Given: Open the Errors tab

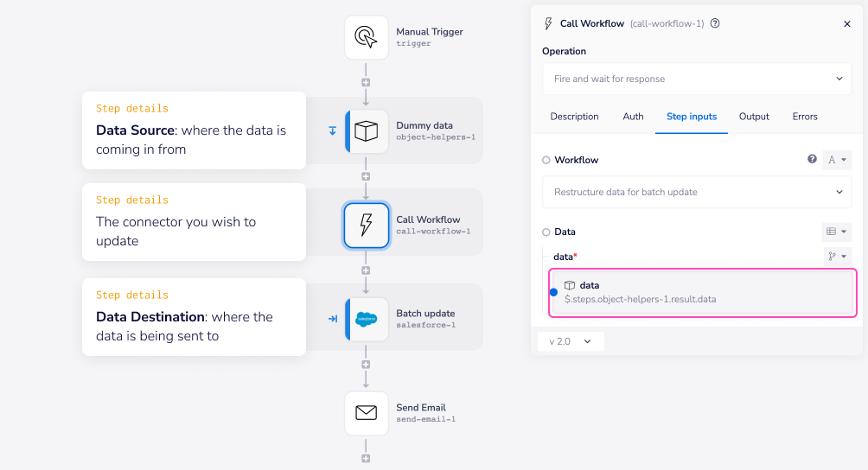Looking at the screenshot, I should point(805,117).
